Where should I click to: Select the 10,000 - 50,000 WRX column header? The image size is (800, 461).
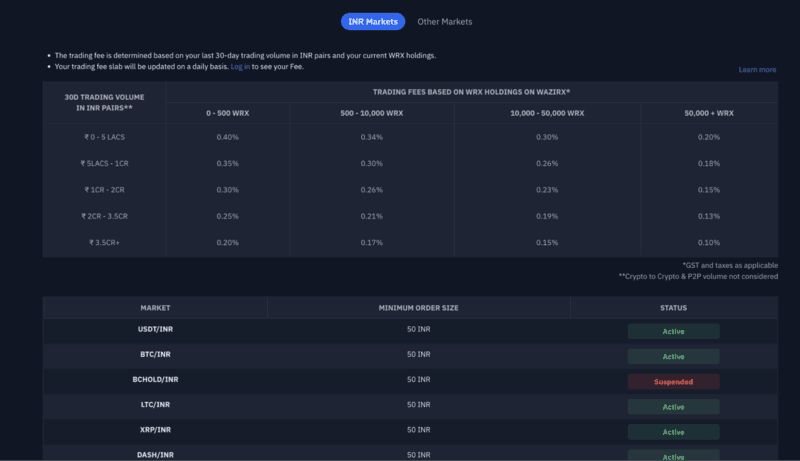tap(547, 113)
